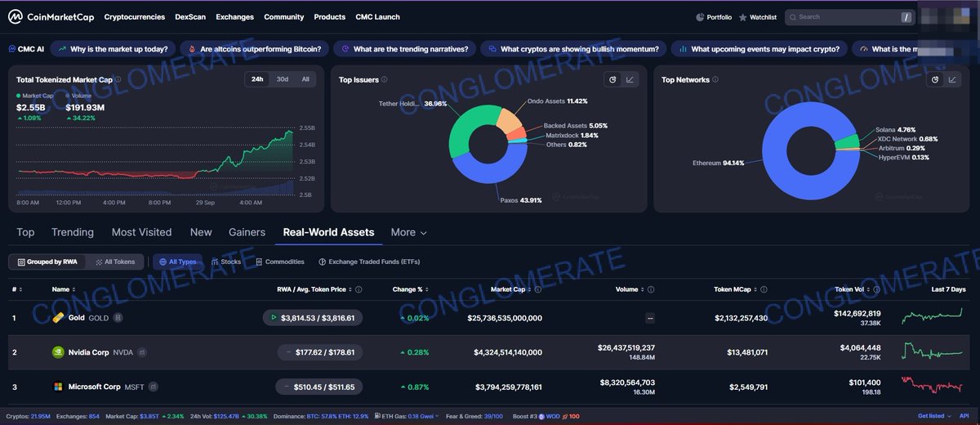The height and width of the screenshot is (425, 980).
Task: Filter by Stocks
Action: [x=226, y=262]
